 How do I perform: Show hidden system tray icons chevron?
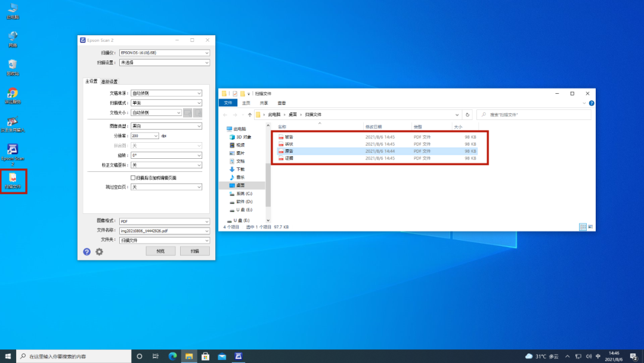(567, 356)
